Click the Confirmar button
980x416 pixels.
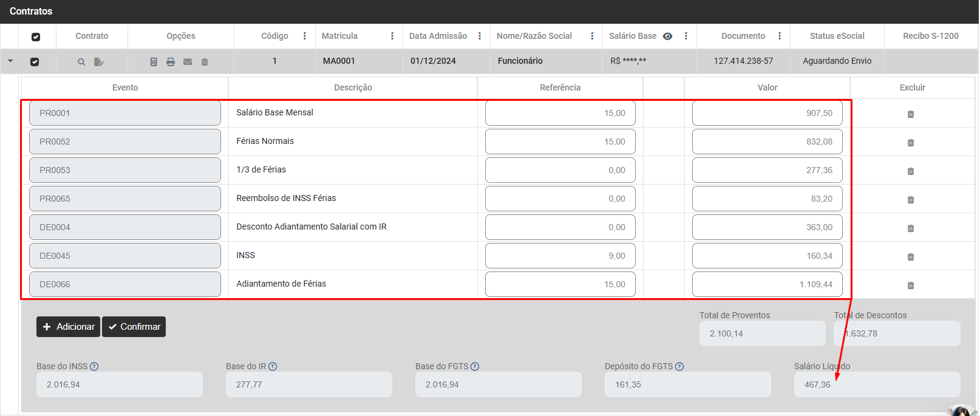[134, 327]
